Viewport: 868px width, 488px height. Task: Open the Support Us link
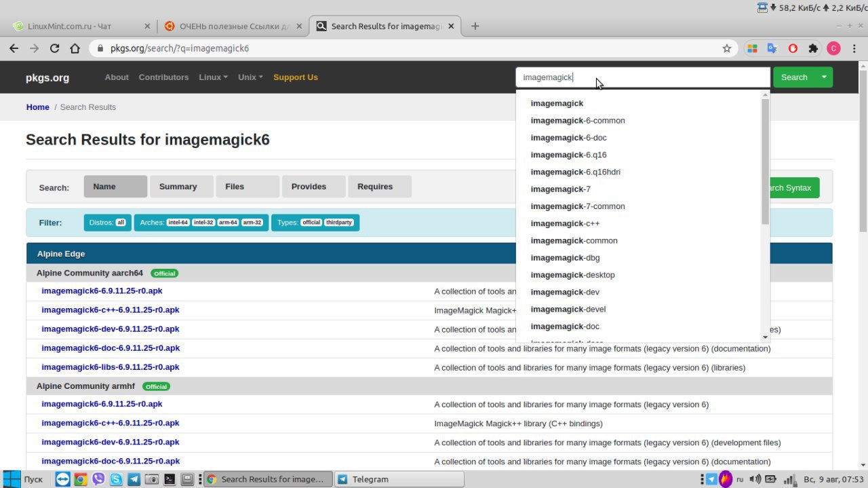point(296,77)
